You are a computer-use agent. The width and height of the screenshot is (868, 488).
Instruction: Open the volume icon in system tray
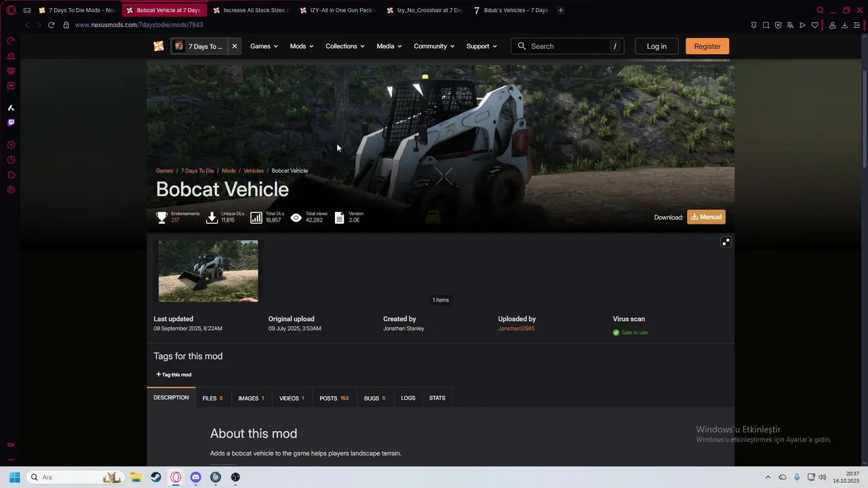coord(822,477)
